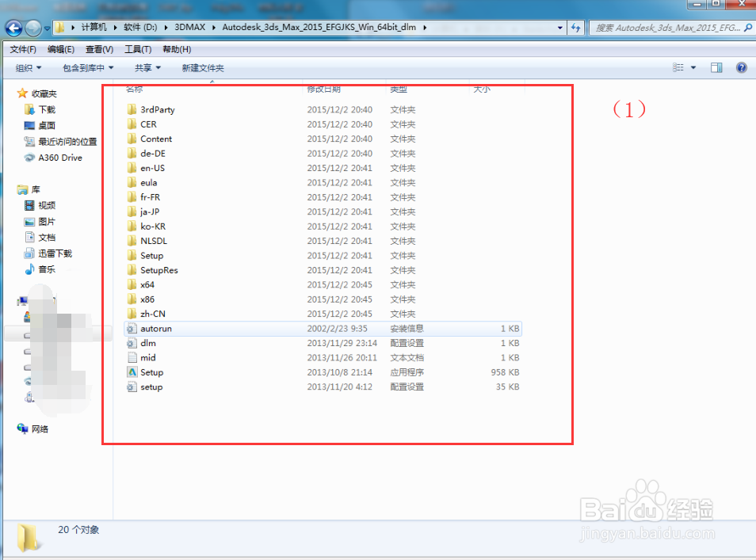The image size is (756, 560).
Task: Click the search magnifier icon
Action: point(748,28)
